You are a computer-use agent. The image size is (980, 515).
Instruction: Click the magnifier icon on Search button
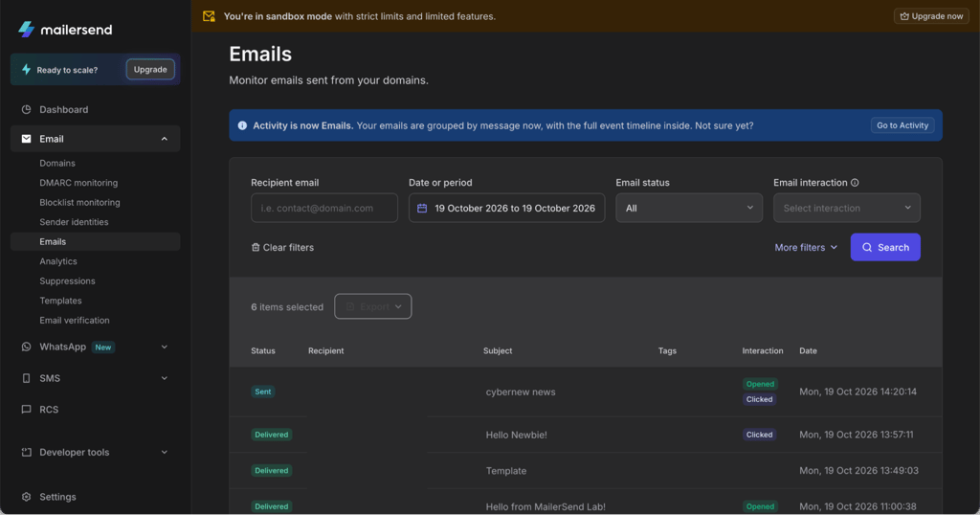click(867, 248)
